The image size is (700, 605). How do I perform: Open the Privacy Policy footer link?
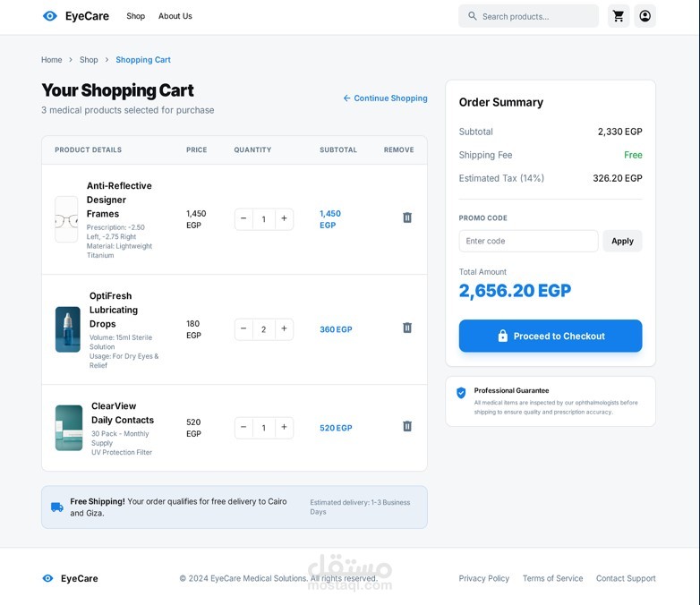click(484, 578)
